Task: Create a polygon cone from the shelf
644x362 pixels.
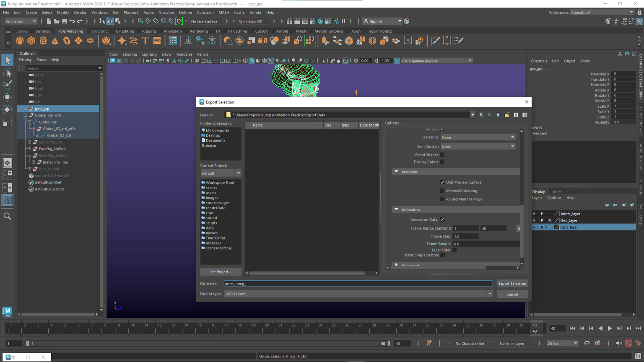Action: click(55, 41)
